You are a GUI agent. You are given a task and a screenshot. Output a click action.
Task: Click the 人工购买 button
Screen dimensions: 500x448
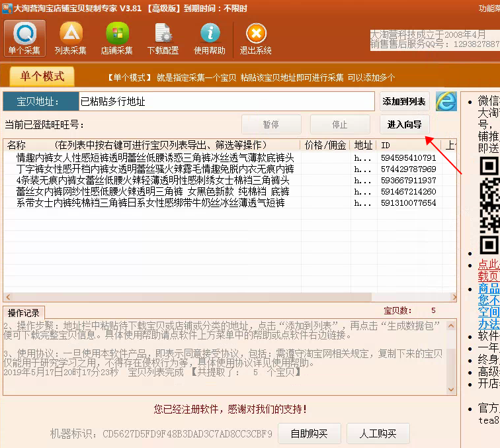coord(378,433)
